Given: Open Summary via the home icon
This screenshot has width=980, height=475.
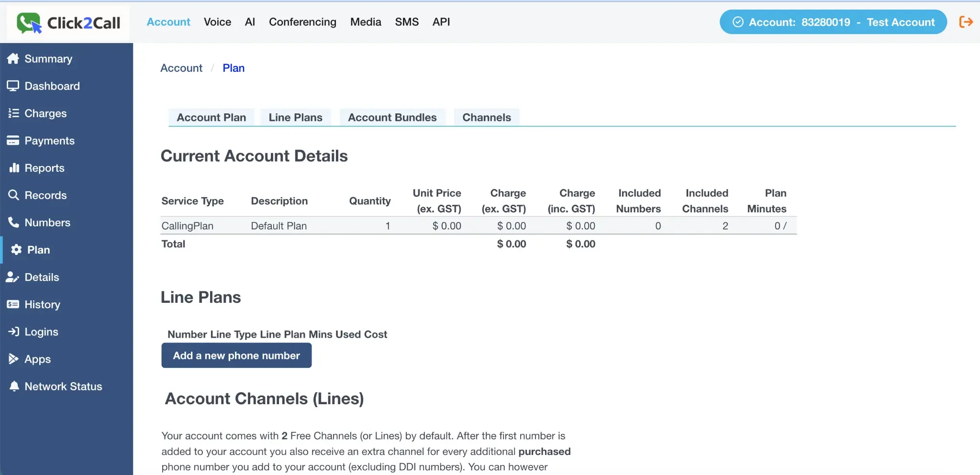Looking at the screenshot, I should pos(14,58).
